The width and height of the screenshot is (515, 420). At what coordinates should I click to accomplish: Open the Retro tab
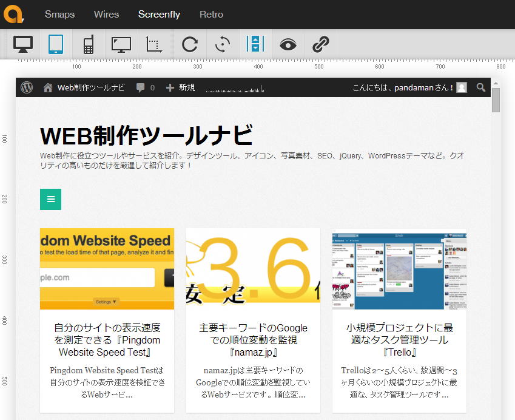[211, 15]
